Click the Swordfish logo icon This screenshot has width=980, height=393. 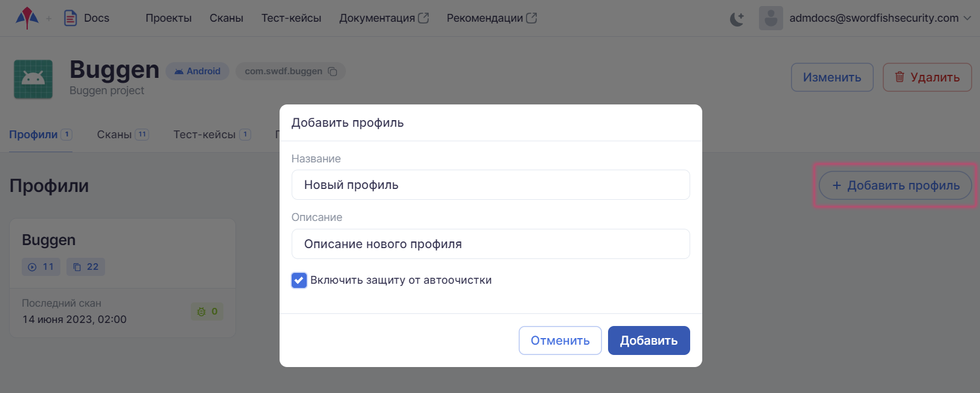tap(27, 18)
